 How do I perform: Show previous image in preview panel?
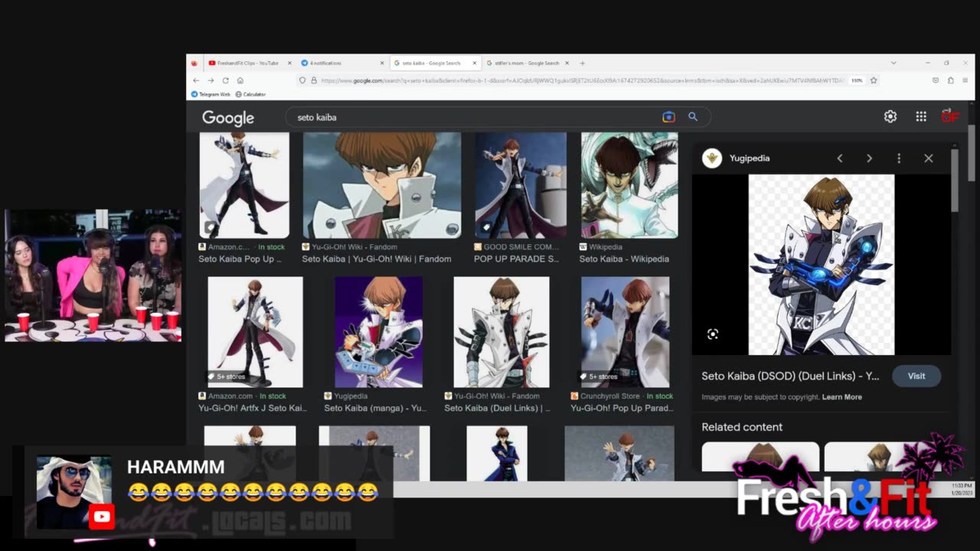(x=840, y=158)
